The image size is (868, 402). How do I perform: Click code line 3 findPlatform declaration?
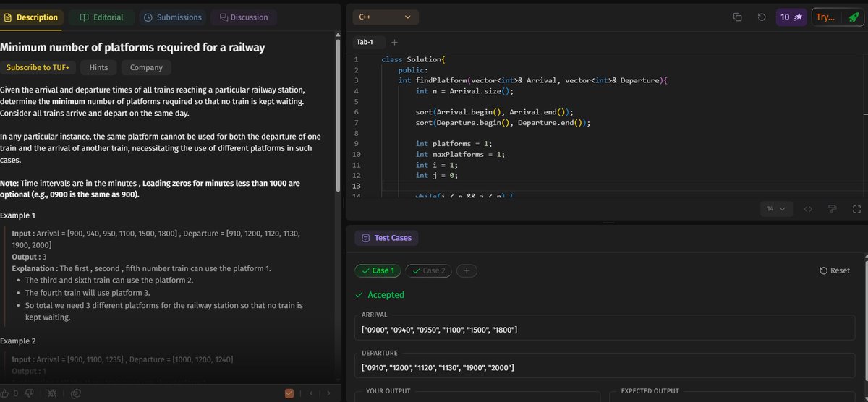[532, 80]
